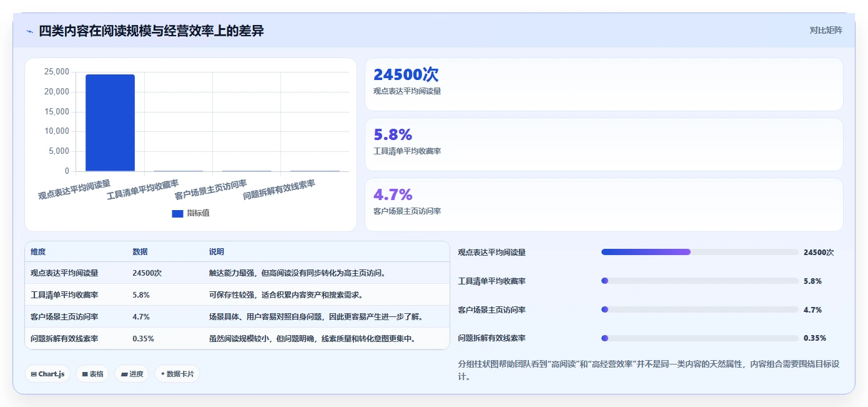Image resolution: width=868 pixels, height=407 pixels.
Task: Toggle the 指标值 legend swatch
Action: tap(177, 213)
